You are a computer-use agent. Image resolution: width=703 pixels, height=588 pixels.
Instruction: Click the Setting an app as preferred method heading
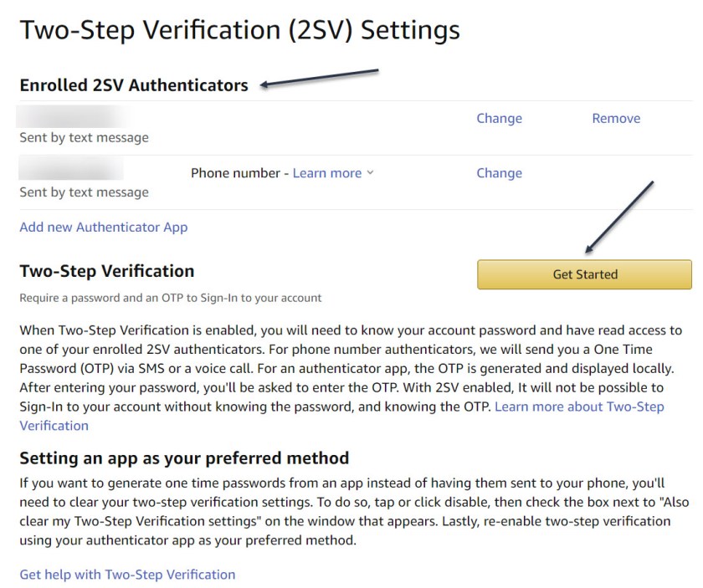(184, 458)
